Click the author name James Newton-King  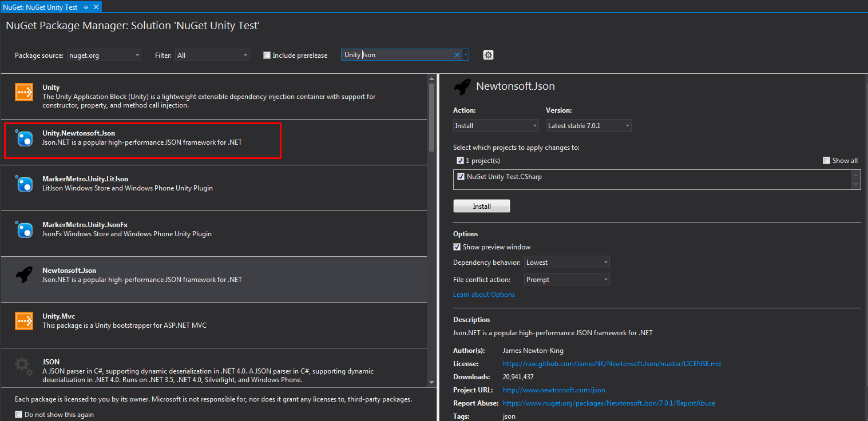533,351
